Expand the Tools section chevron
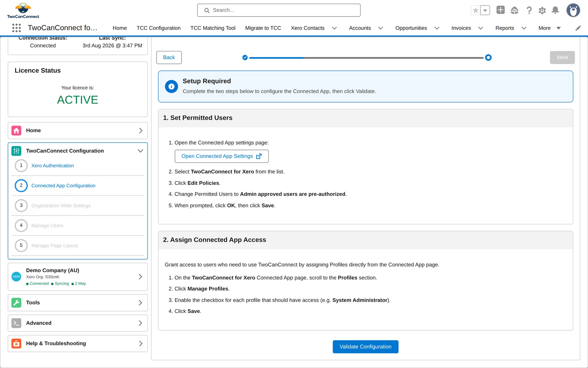Screen dimensions: 588x368 coord(140,303)
